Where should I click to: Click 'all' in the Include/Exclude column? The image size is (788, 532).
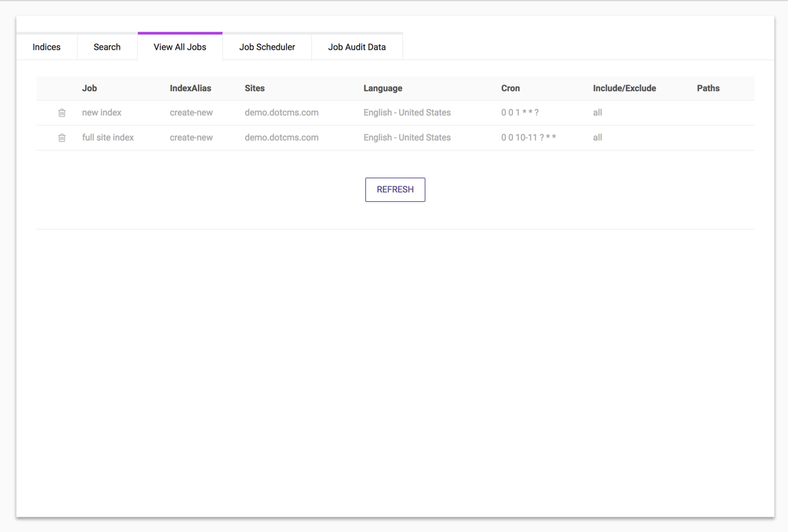coord(597,113)
